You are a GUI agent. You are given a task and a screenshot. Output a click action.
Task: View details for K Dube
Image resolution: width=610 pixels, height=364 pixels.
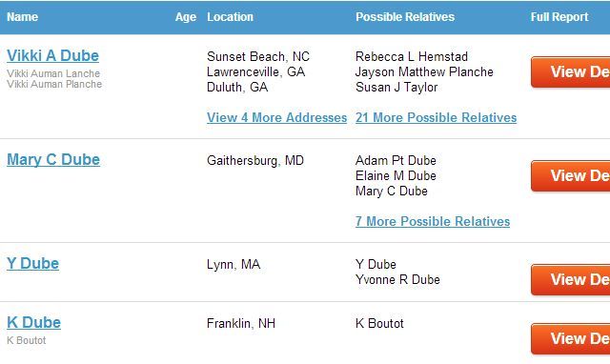pos(570,338)
